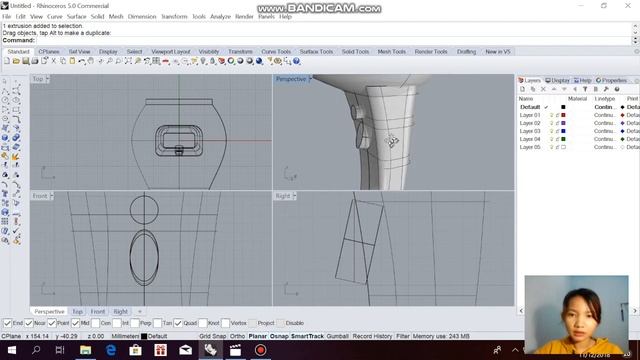The height and width of the screenshot is (360, 640).
Task: Click the Top viewport tab at bottom
Action: [78, 311]
